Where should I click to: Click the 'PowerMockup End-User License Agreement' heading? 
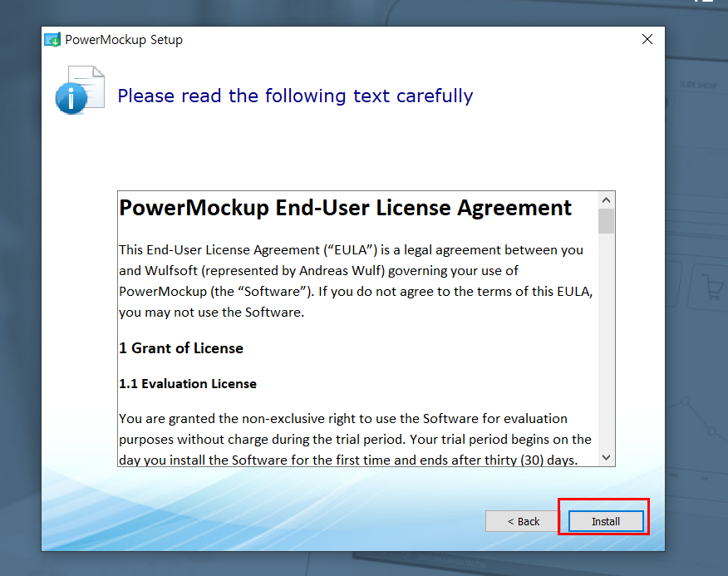pyautogui.click(x=345, y=208)
